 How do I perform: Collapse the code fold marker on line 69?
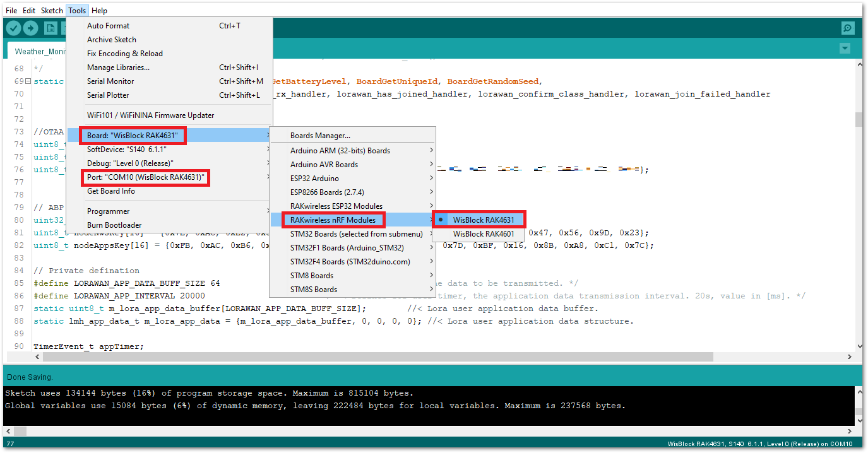pyautogui.click(x=28, y=81)
